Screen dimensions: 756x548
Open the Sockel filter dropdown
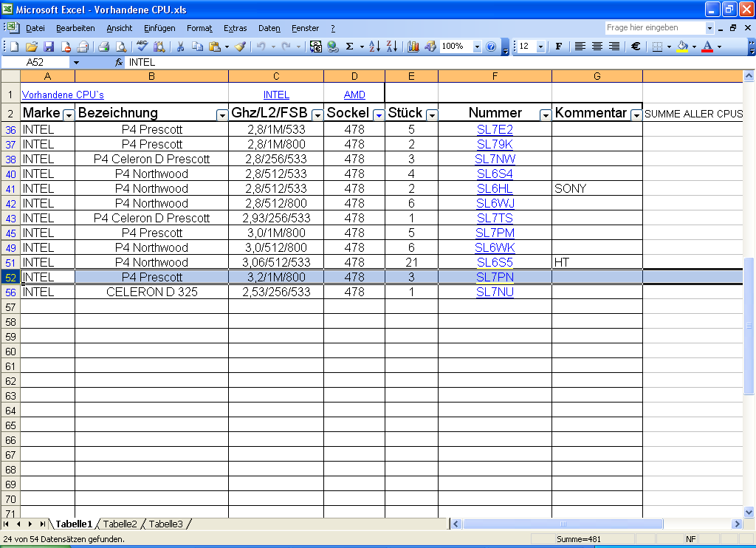coord(379,115)
